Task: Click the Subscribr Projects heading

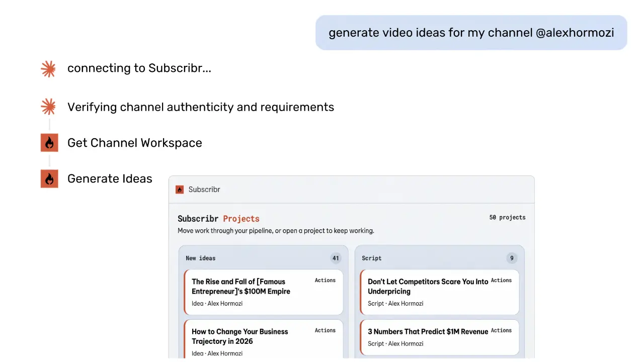Action: pos(218,219)
